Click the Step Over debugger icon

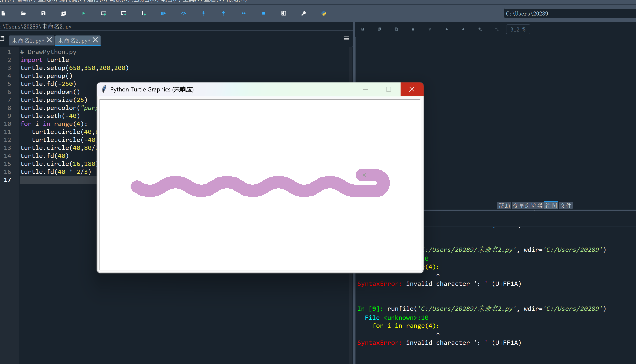183,13
